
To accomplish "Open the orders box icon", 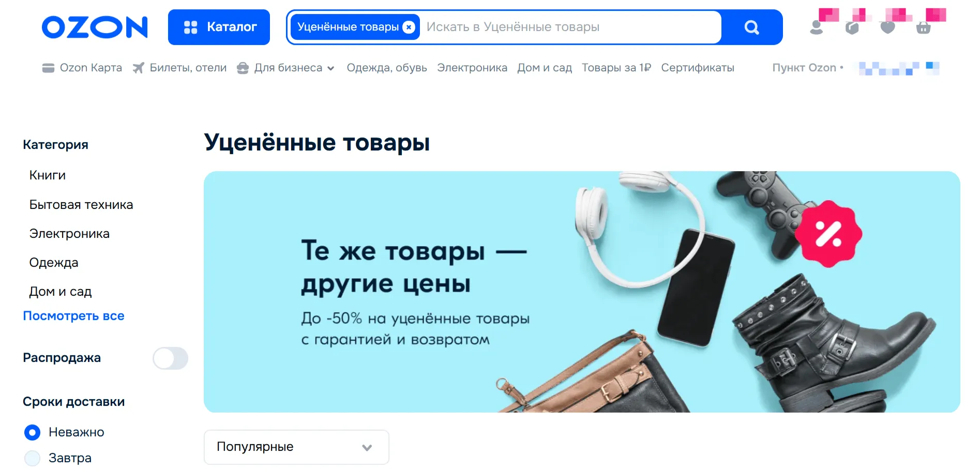I will [x=852, y=28].
